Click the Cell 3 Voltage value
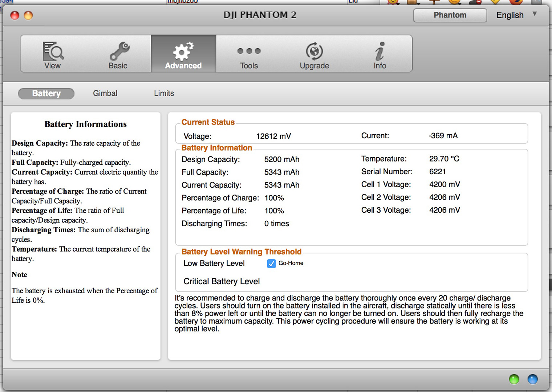Screen dimensions: 552x392 coord(445,210)
